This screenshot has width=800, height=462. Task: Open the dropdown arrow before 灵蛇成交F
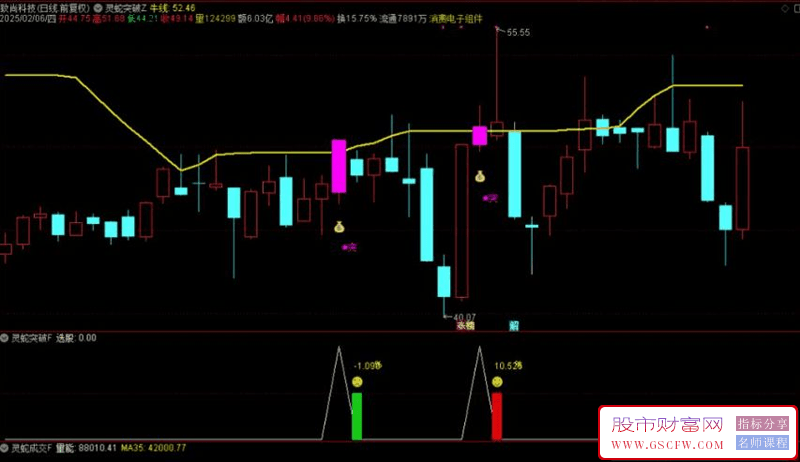tap(4, 448)
